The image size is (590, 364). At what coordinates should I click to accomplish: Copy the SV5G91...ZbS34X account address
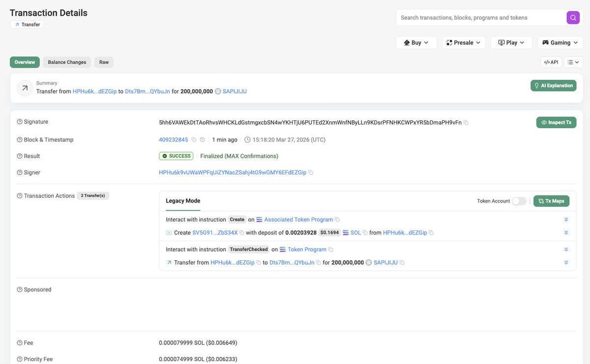pyautogui.click(x=242, y=233)
